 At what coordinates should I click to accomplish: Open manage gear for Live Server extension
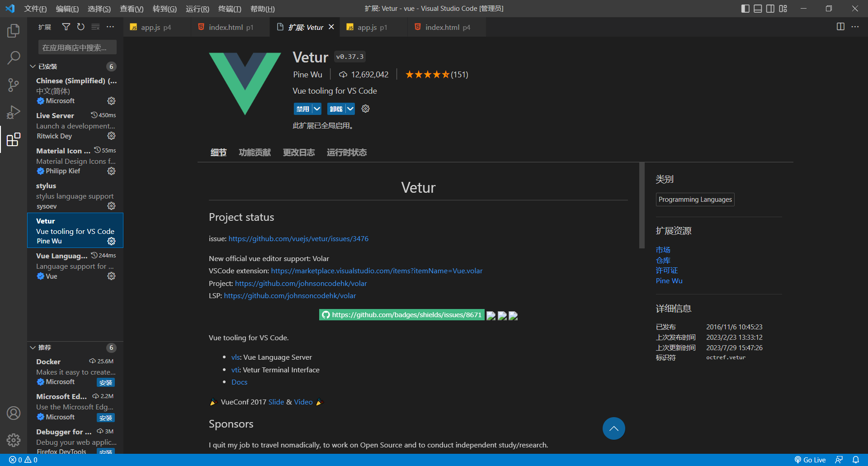pos(111,136)
